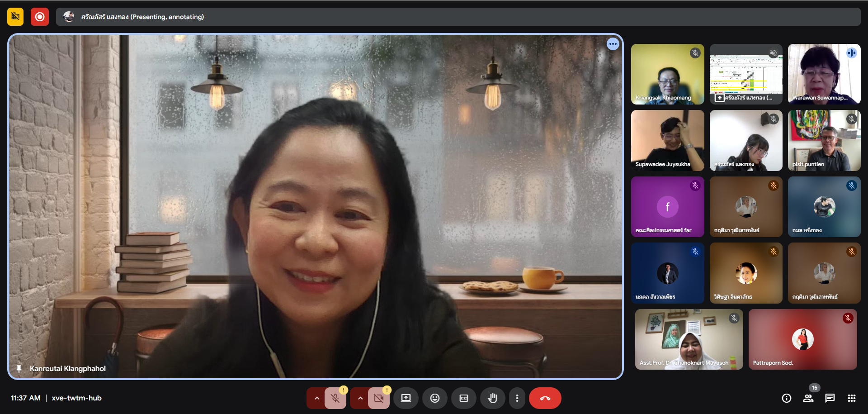Screen dimensions: 868x414
Task: Click the Pattraporn Sod. participant tile
Action: coord(802,339)
